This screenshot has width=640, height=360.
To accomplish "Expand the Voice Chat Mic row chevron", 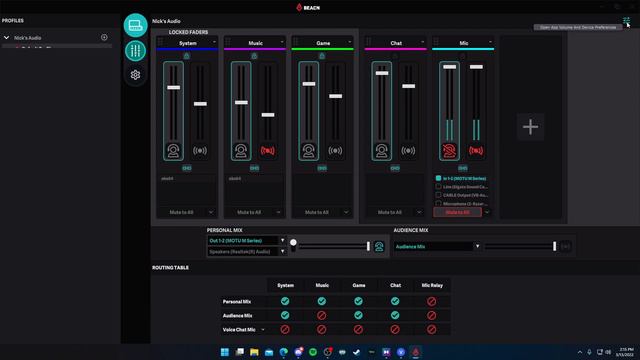I will click(x=263, y=329).
